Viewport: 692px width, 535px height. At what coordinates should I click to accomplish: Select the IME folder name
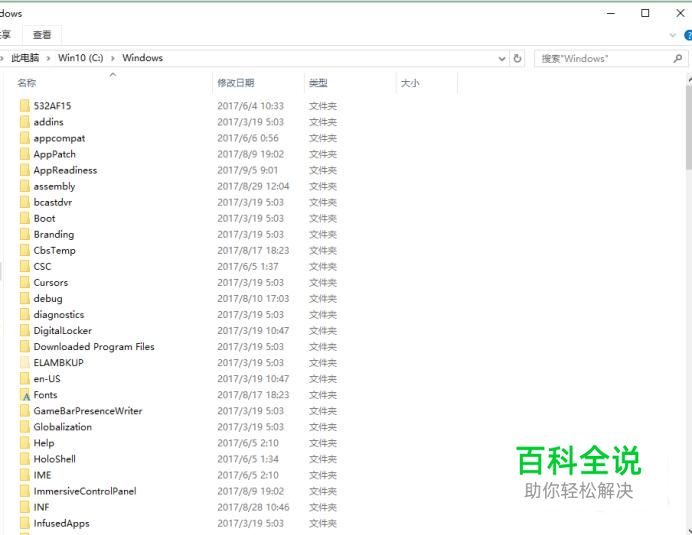click(42, 475)
